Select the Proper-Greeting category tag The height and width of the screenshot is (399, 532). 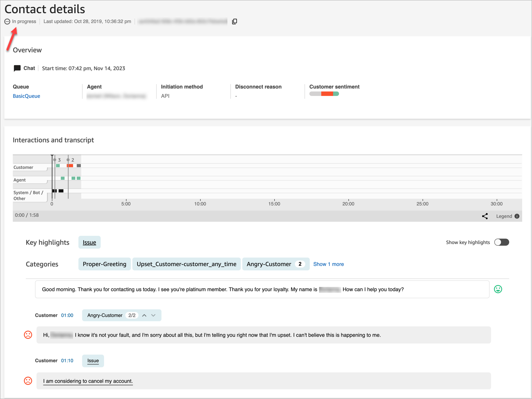click(104, 264)
